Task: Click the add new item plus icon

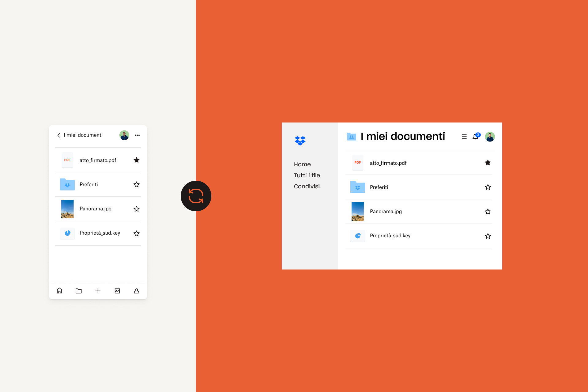Action: (x=98, y=290)
